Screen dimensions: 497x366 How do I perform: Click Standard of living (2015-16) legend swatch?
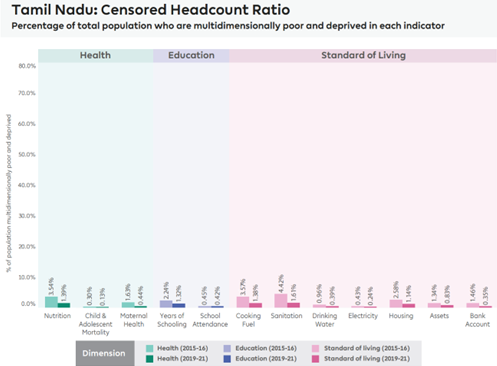pyautogui.click(x=315, y=348)
